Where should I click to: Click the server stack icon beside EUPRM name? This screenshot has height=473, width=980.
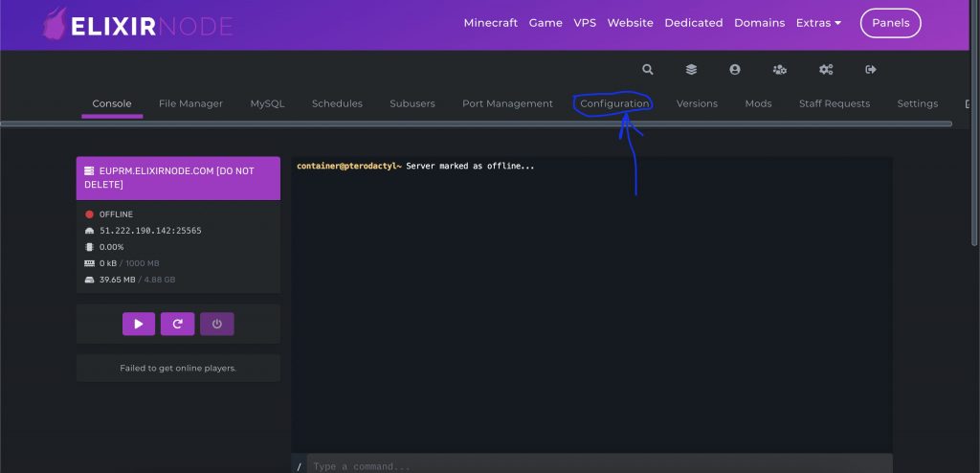pyautogui.click(x=89, y=170)
